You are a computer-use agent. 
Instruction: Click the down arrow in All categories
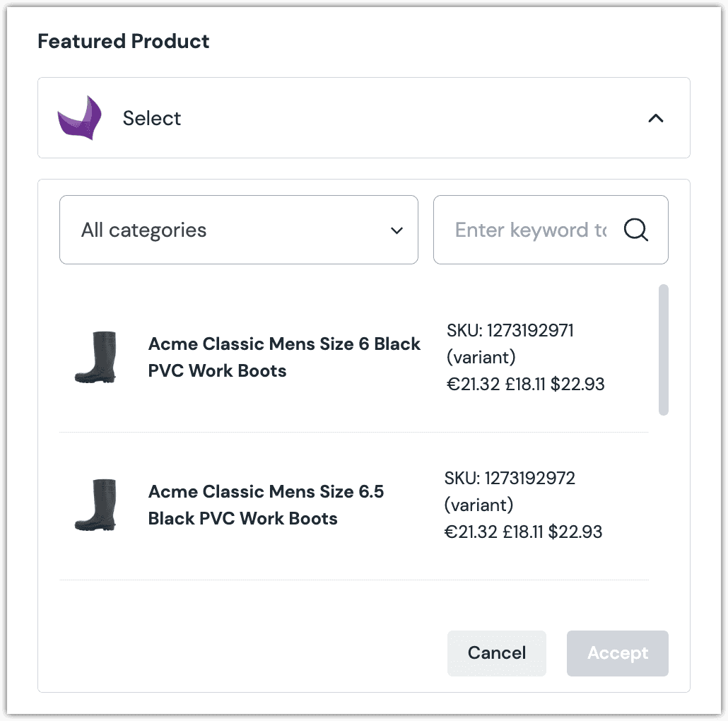397,230
